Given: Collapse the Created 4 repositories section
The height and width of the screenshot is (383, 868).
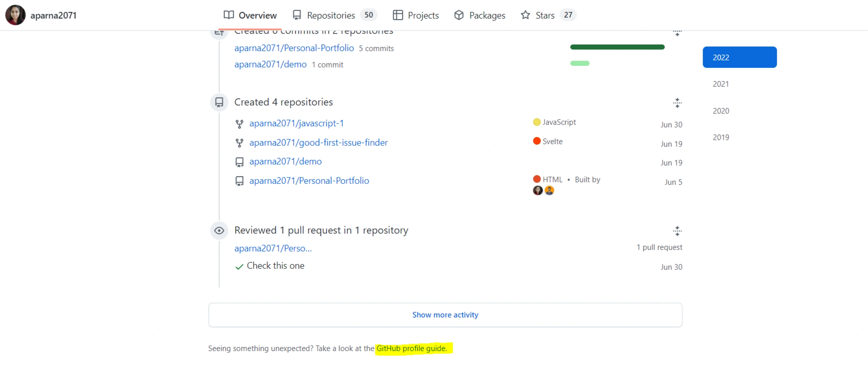Looking at the screenshot, I should click(677, 103).
